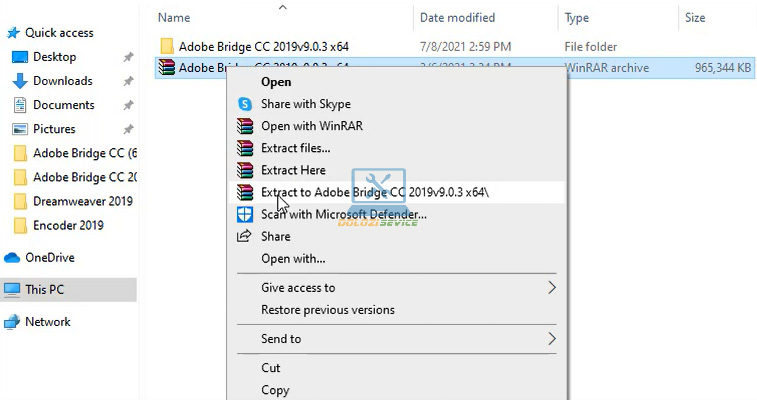This screenshot has width=757, height=400.
Task: Click the Microsoft Defender shield icon
Action: click(245, 214)
